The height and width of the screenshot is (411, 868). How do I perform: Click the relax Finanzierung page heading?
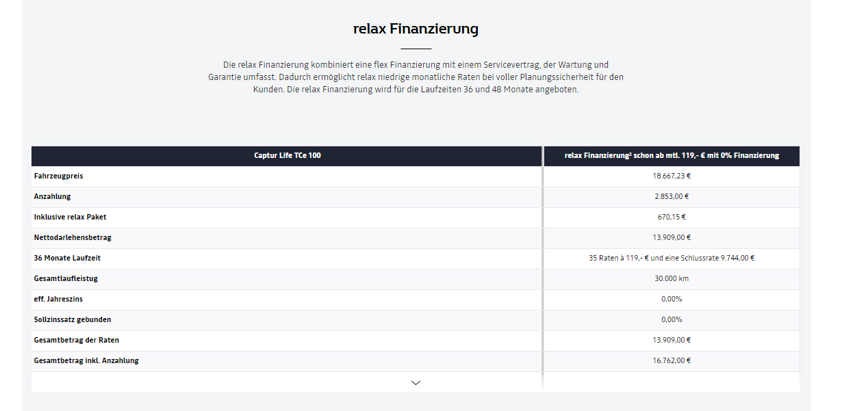(x=416, y=29)
